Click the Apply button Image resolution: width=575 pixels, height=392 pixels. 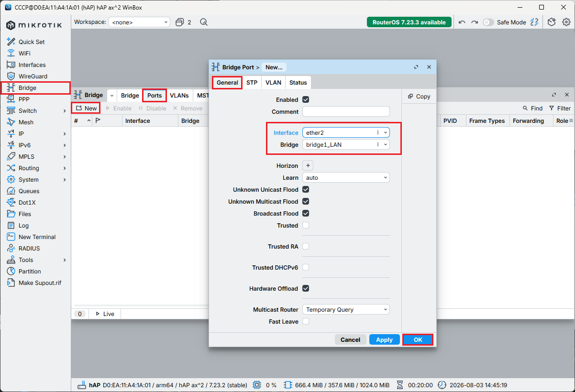[384, 339]
